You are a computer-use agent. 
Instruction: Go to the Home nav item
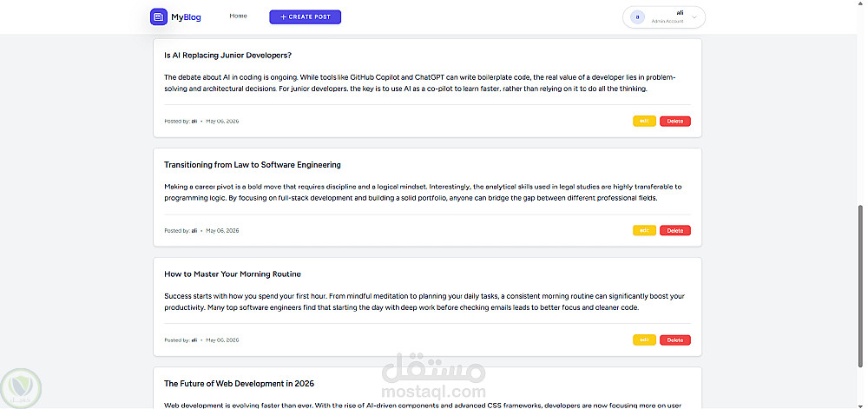[x=238, y=16]
